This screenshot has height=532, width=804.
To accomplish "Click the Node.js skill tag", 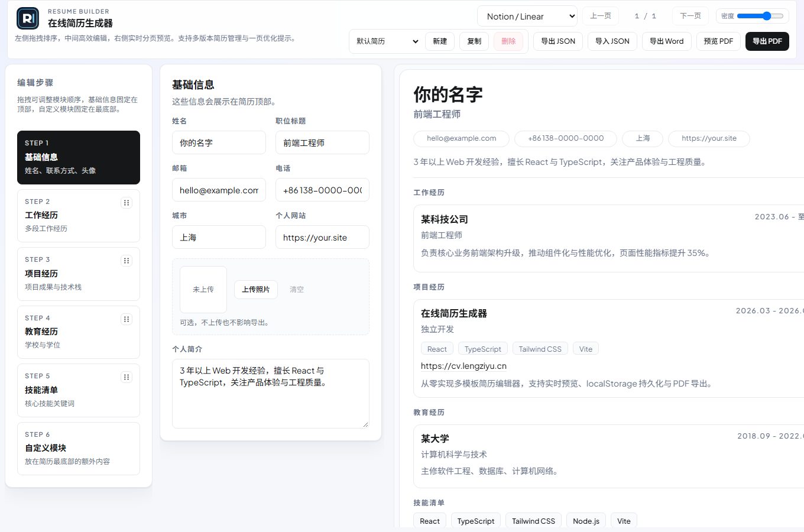I will pos(586,521).
